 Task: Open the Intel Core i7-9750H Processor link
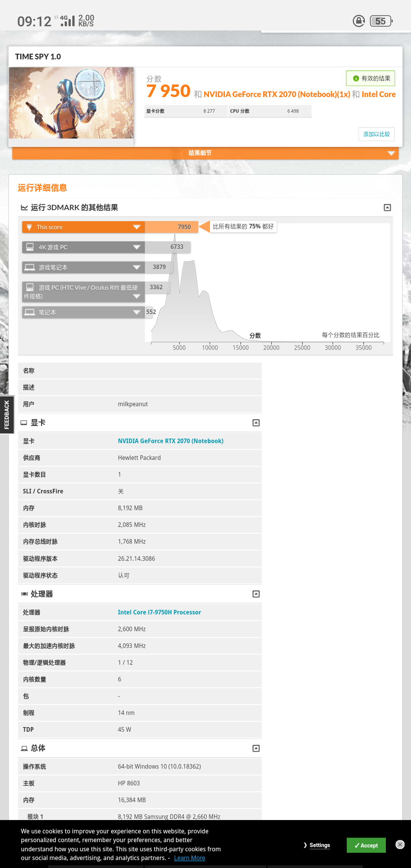(x=159, y=612)
